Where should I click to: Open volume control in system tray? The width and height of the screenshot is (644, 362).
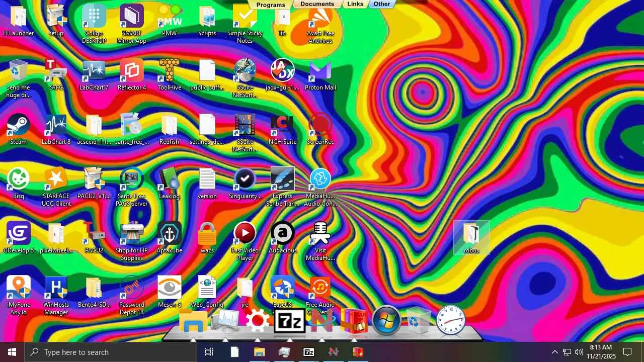(579, 352)
